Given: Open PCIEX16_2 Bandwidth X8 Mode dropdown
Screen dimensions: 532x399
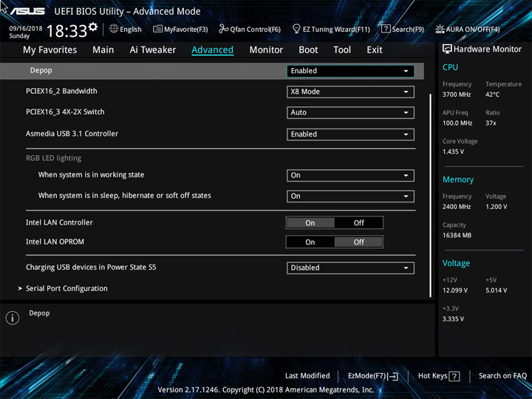Looking at the screenshot, I should point(350,92).
